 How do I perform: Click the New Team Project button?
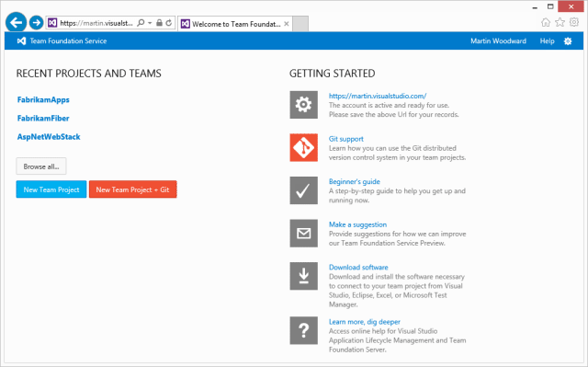tap(51, 189)
